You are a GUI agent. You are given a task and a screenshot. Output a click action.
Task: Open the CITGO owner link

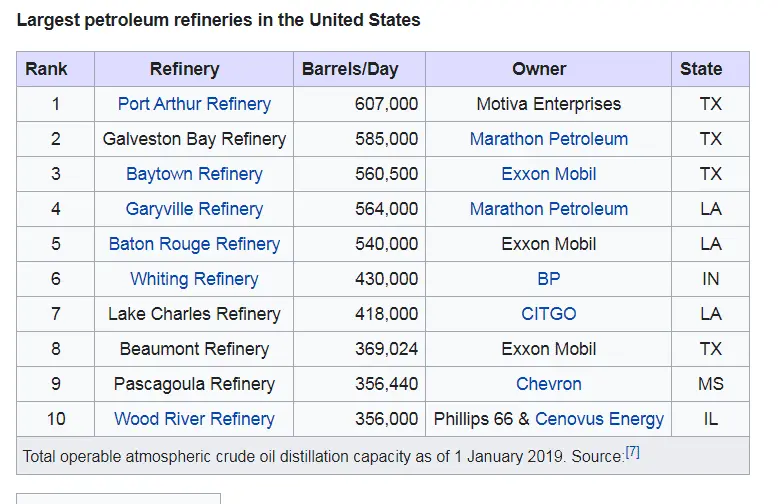click(549, 314)
